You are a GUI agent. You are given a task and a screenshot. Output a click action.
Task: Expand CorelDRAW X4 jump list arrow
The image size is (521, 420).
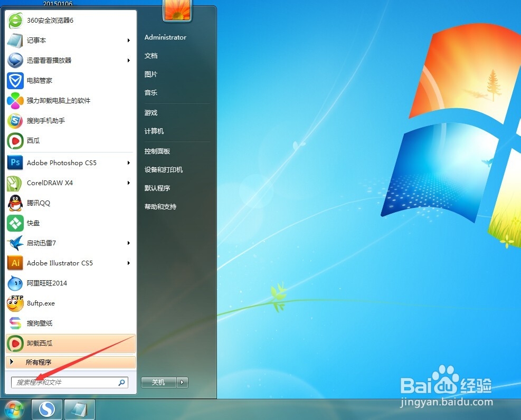click(x=129, y=183)
